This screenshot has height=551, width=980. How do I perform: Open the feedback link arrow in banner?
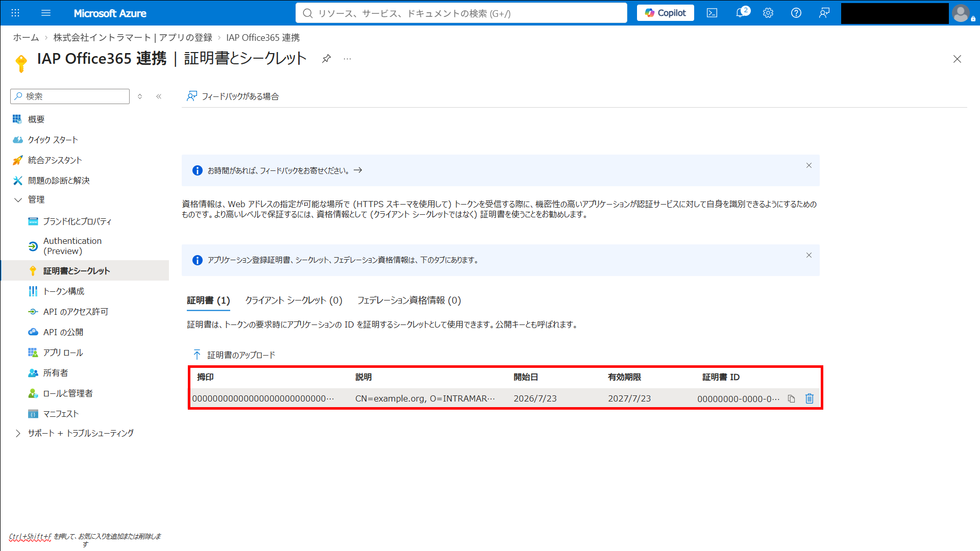358,170
